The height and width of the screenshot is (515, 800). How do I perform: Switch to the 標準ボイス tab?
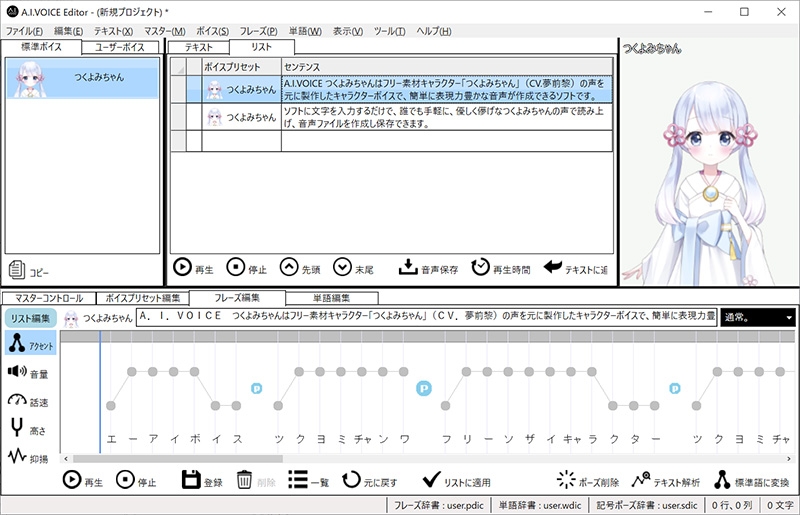click(41, 47)
